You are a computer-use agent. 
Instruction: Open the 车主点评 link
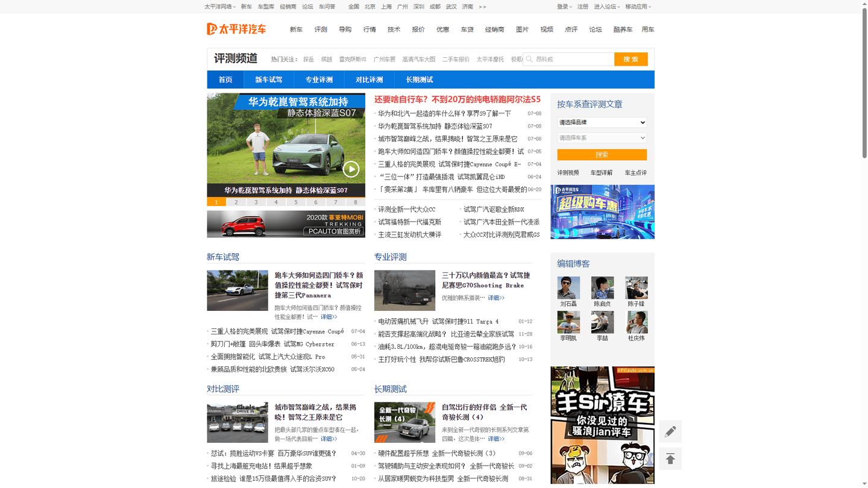635,173
